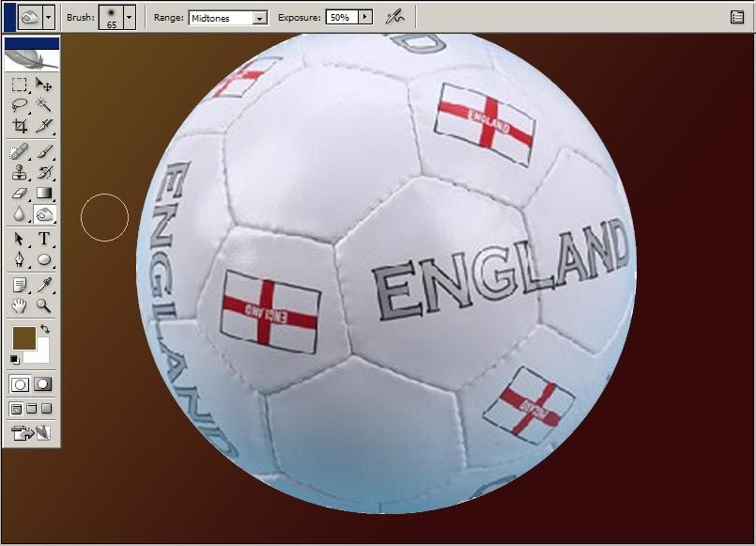The image size is (756, 546).
Task: Select the Path Selection tool
Action: (20, 239)
